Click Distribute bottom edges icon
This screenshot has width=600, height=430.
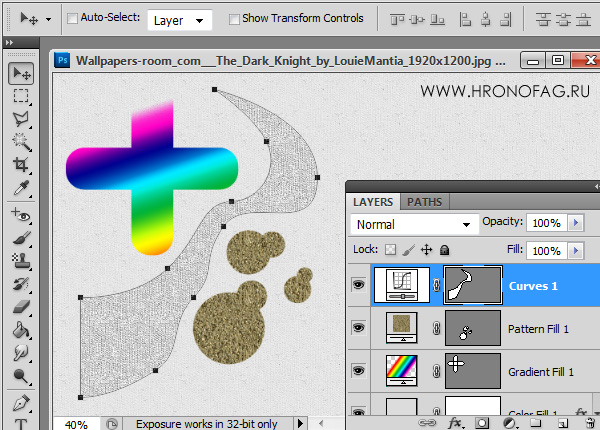[x=584, y=19]
